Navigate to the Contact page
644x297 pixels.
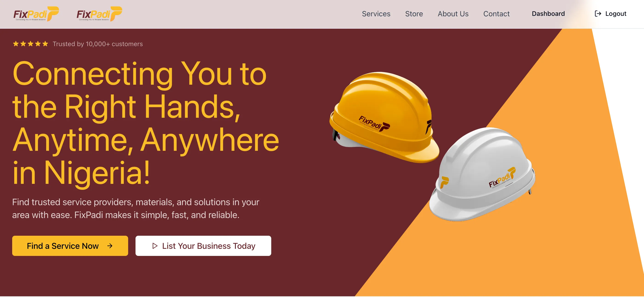point(496,14)
